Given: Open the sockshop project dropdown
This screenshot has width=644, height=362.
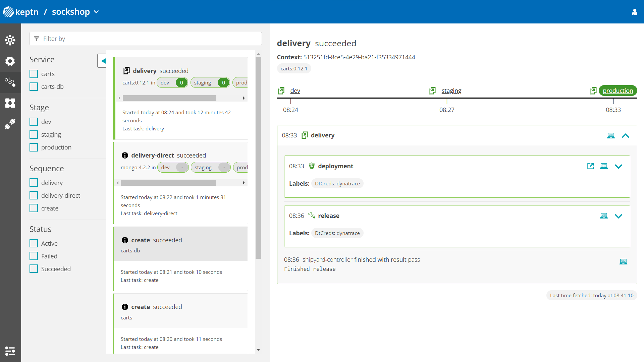Looking at the screenshot, I should 75,12.
